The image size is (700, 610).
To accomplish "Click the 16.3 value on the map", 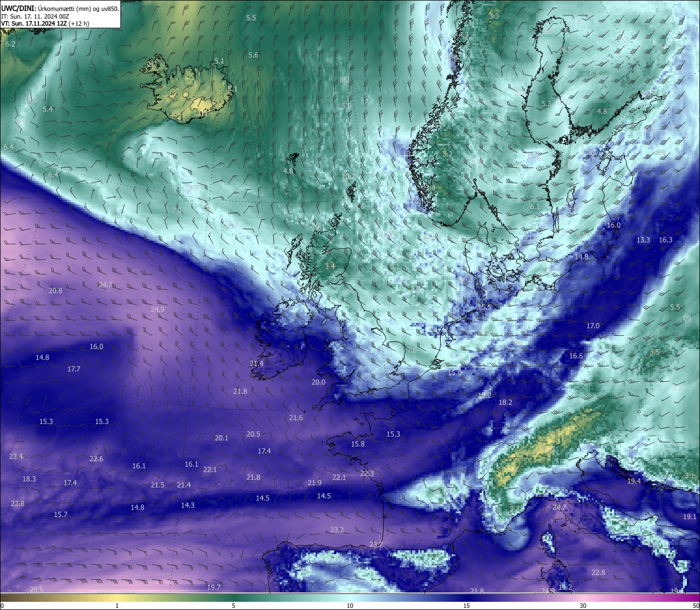I will click(666, 240).
